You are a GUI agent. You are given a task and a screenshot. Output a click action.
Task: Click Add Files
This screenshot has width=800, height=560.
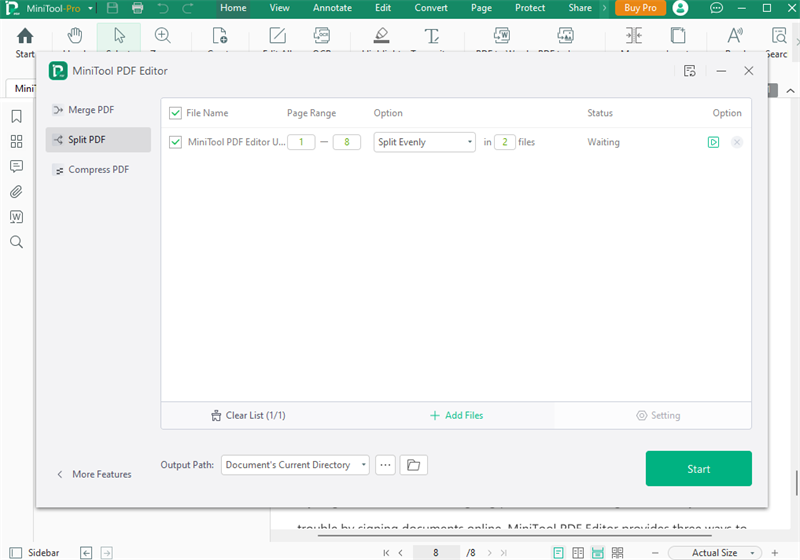coord(457,416)
